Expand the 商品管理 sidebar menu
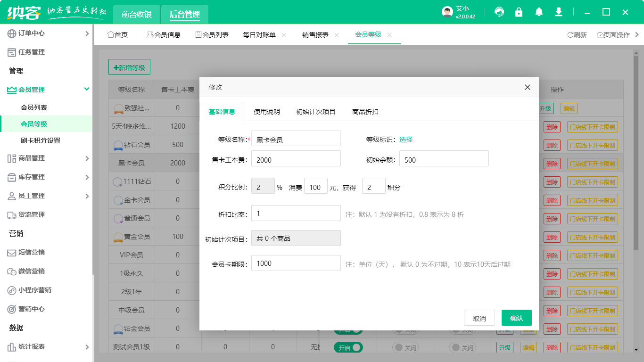The image size is (644, 362). (x=42, y=159)
